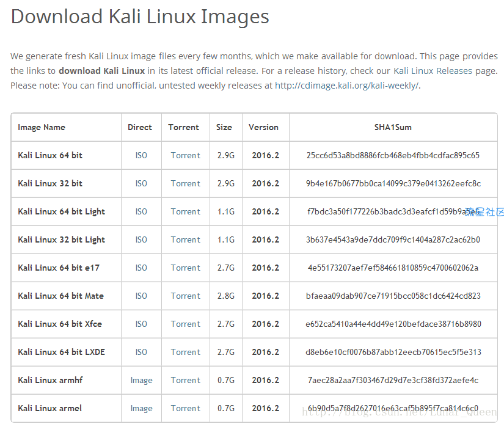
Task: Get Torrent for Kali Linux armel
Action: coord(186,408)
